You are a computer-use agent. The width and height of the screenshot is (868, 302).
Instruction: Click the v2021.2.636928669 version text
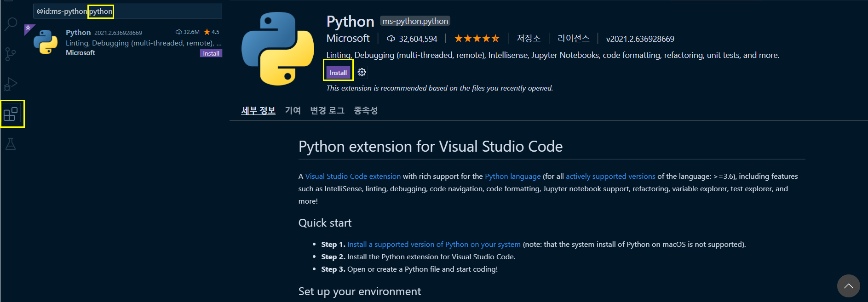[x=640, y=39]
